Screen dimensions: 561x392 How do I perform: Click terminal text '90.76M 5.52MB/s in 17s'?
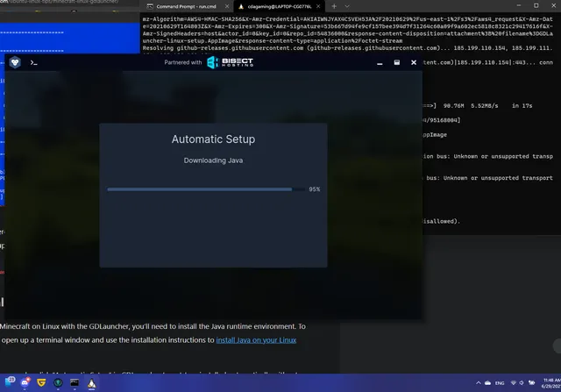487,105
